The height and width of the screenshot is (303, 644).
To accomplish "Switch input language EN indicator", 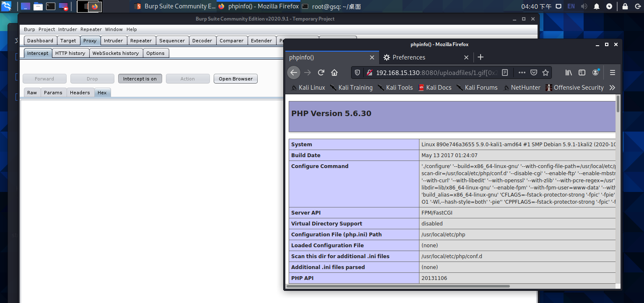I will coord(571,6).
